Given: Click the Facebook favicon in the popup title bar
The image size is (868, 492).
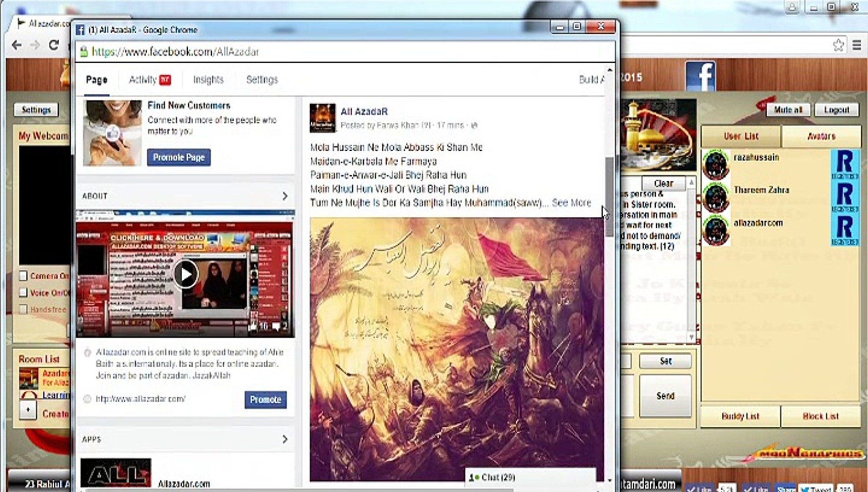Looking at the screenshot, I should coord(80,30).
